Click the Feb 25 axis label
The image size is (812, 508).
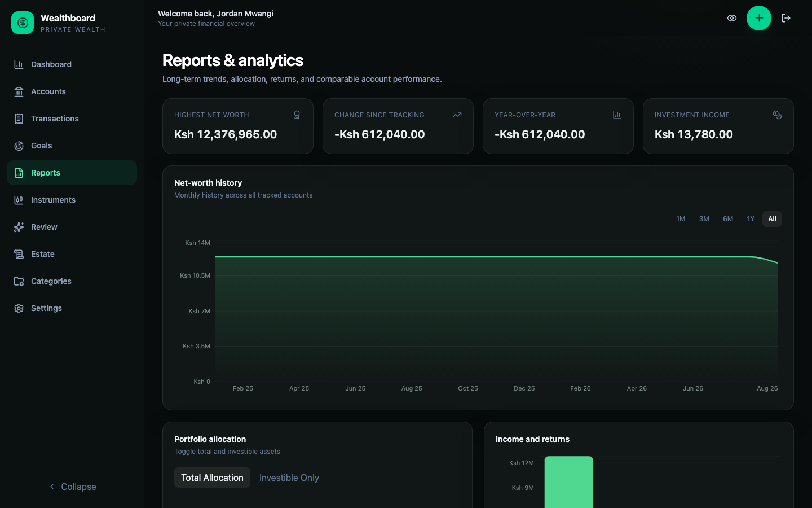point(243,388)
